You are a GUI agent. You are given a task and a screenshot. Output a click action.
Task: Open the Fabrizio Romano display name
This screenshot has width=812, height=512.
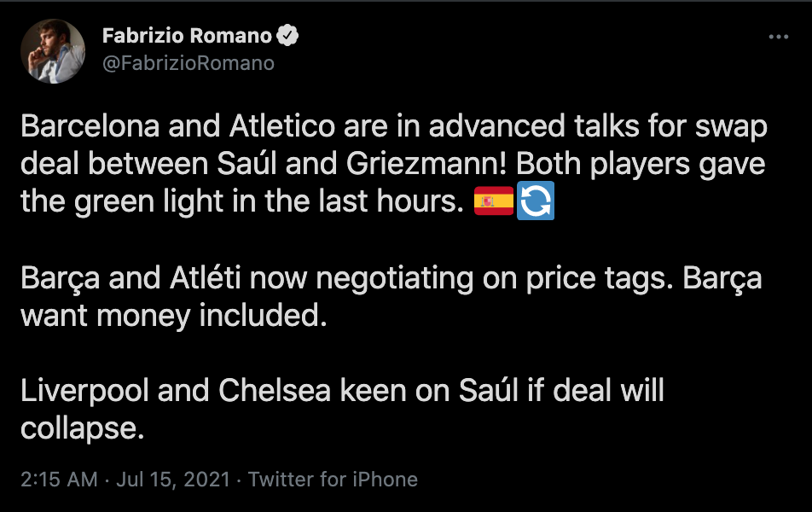click(x=186, y=36)
